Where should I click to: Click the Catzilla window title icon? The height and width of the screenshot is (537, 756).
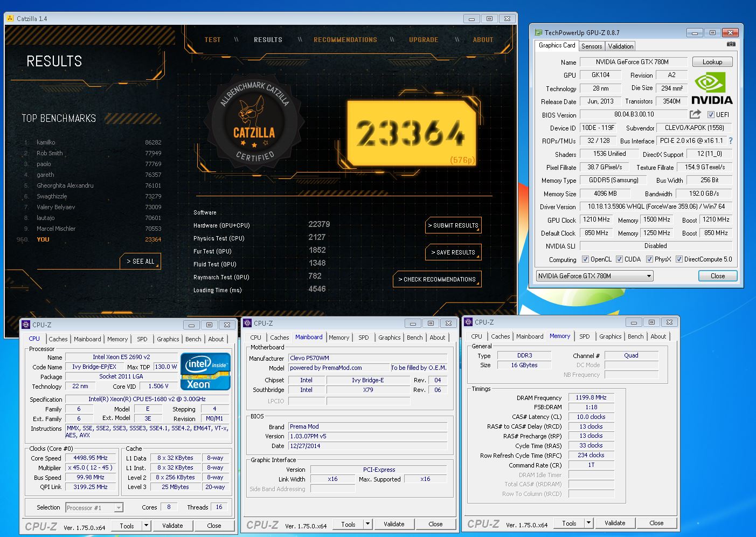click(10, 18)
